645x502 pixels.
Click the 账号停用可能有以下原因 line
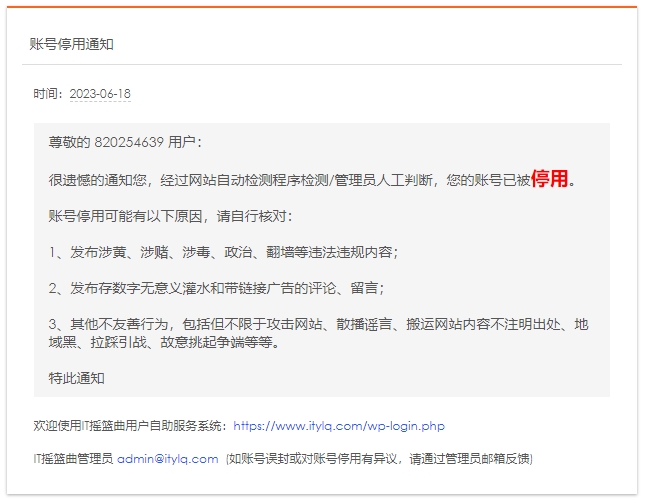click(170, 216)
